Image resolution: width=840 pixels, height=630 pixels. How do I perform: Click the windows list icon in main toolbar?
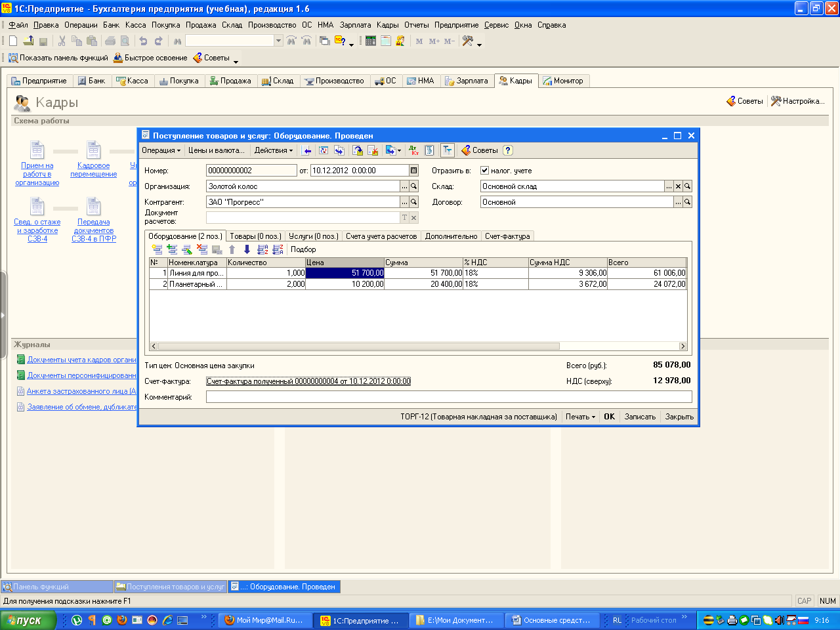click(324, 41)
